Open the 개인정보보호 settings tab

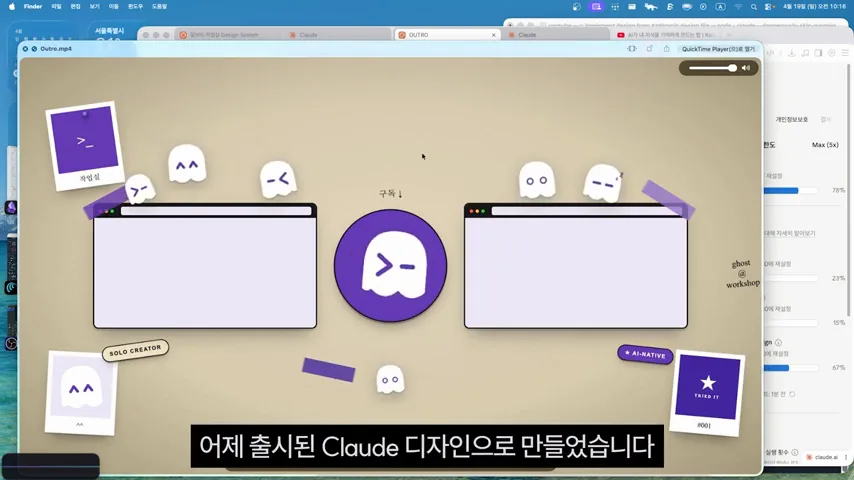coord(791,119)
